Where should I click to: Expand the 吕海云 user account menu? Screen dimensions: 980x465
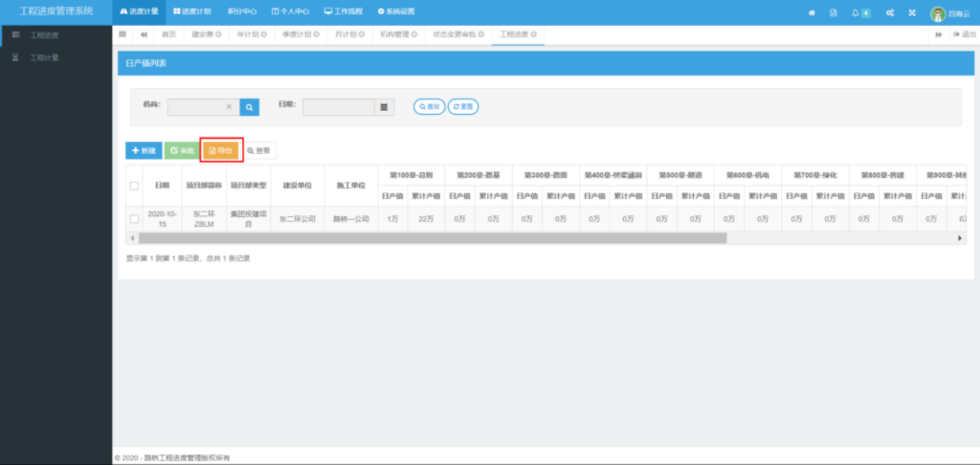click(x=950, y=14)
